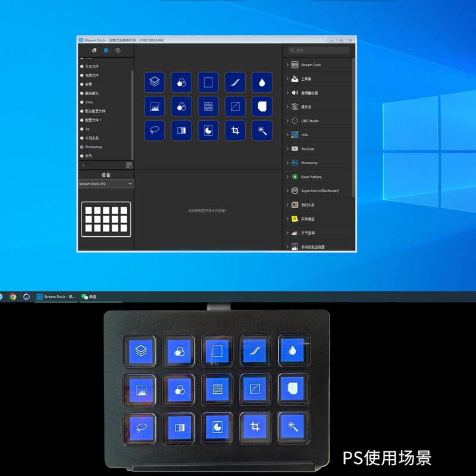Image resolution: width=476 pixels, height=476 pixels.
Task: Expand the YouTube plugin category
Action: [x=287, y=149]
